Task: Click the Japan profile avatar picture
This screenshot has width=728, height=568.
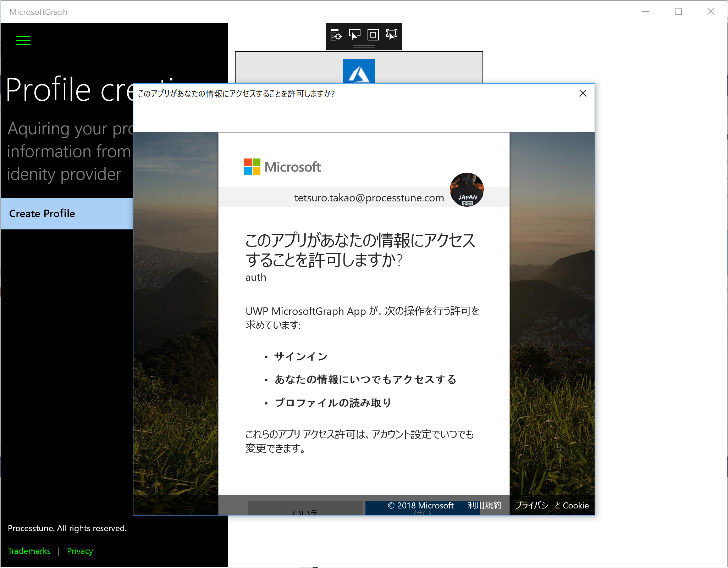Action: point(467,190)
